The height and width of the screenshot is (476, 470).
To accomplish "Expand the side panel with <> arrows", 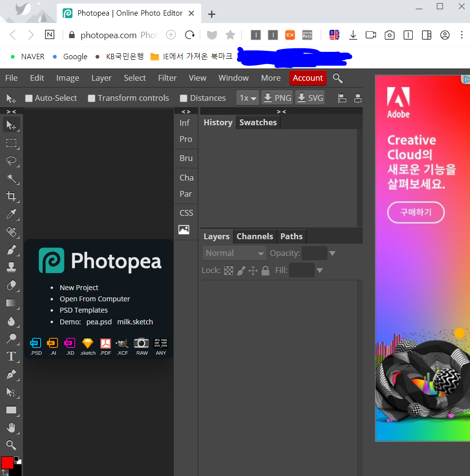I will [x=186, y=112].
